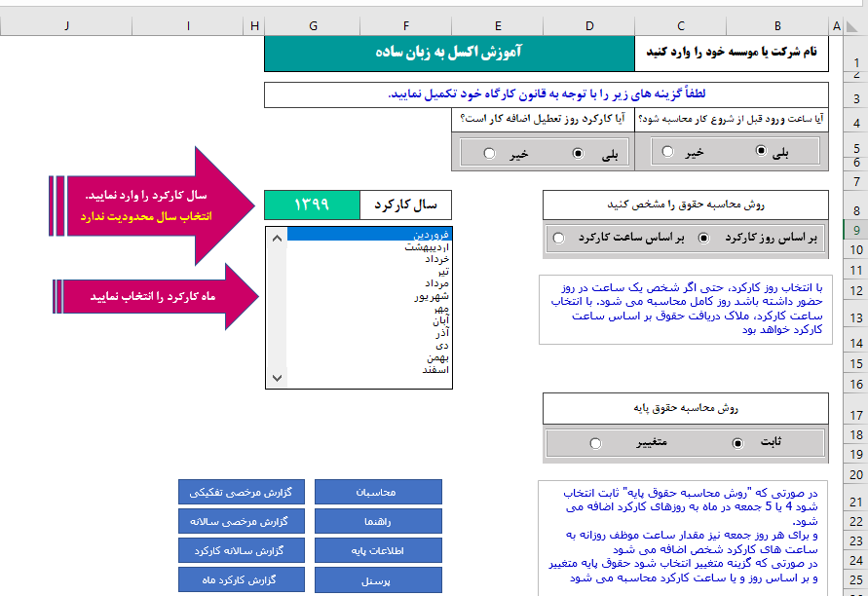Click گزارش مرخصی سالانه button
The width and height of the screenshot is (868, 596).
pos(242,522)
